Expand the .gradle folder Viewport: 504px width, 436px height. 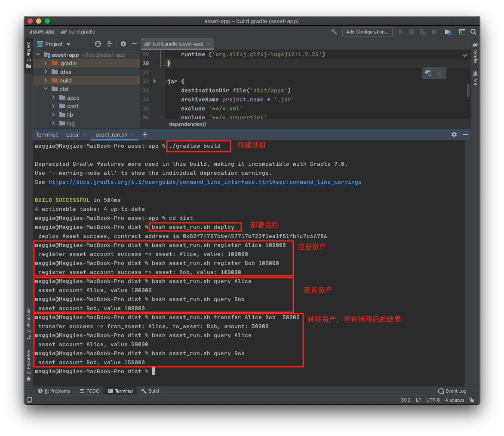46,63
